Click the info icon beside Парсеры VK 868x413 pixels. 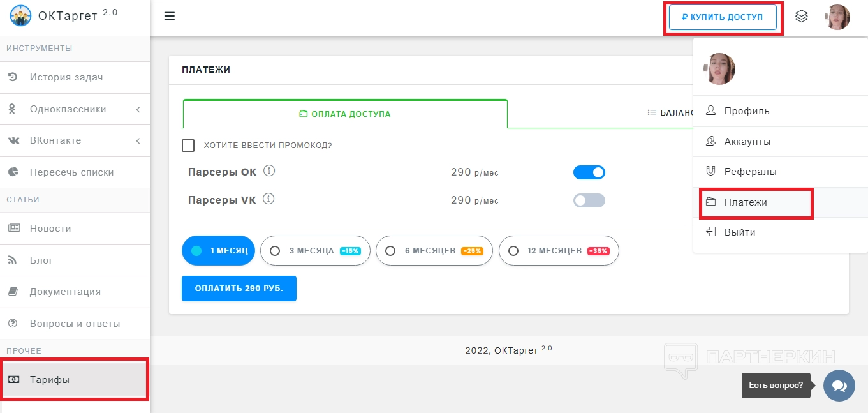(x=269, y=199)
